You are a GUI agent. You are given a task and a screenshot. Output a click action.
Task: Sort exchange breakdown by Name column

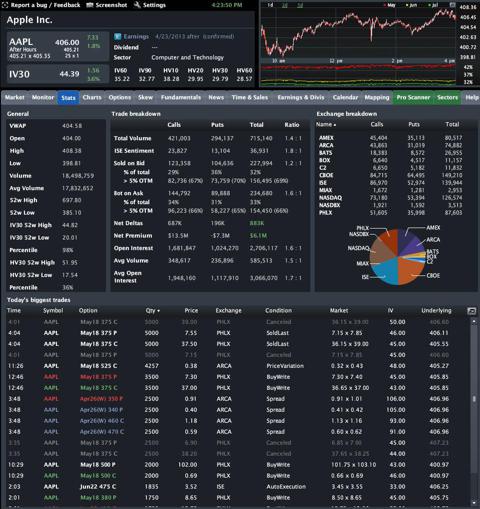click(x=326, y=124)
